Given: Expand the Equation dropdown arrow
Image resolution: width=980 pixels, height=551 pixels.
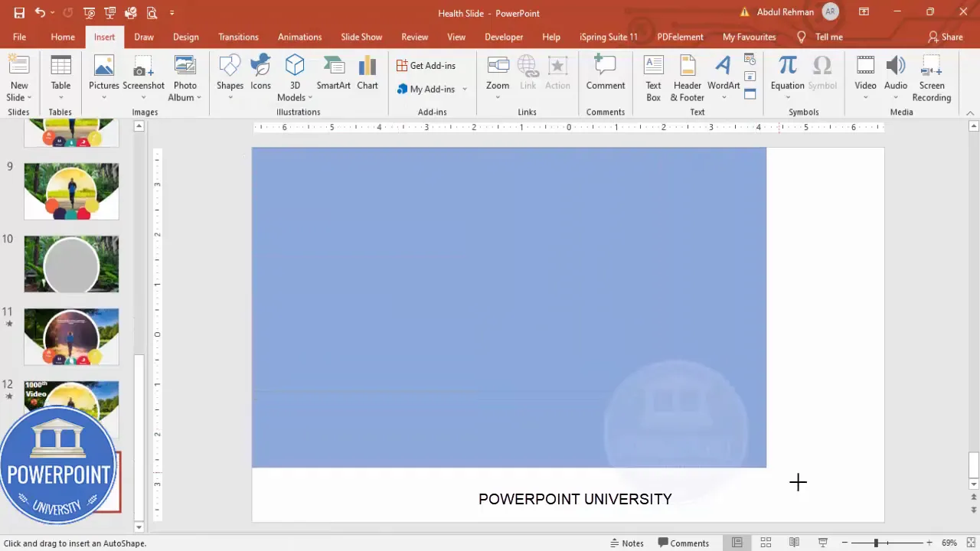Looking at the screenshot, I should pos(787,97).
